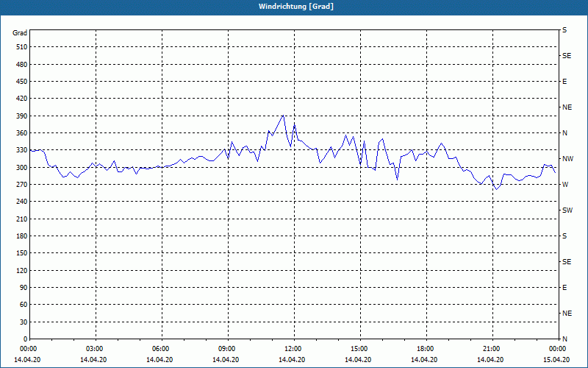Click the 18:00 time axis label
588x368 pixels.
click(425, 349)
